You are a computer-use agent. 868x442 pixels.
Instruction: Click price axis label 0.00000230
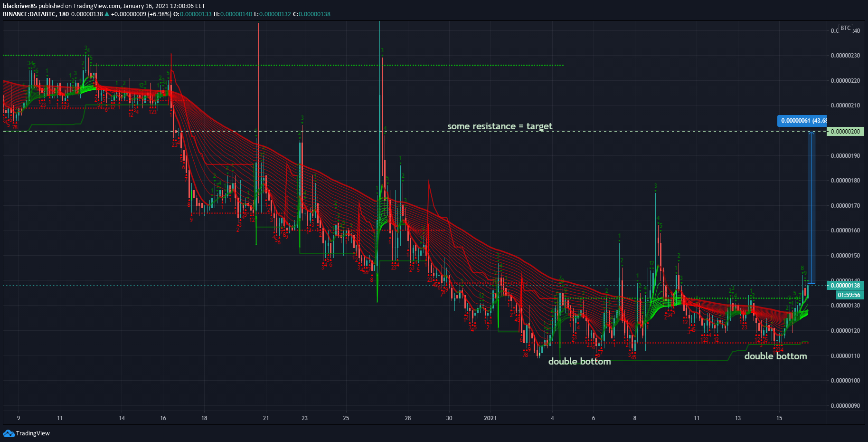click(845, 56)
